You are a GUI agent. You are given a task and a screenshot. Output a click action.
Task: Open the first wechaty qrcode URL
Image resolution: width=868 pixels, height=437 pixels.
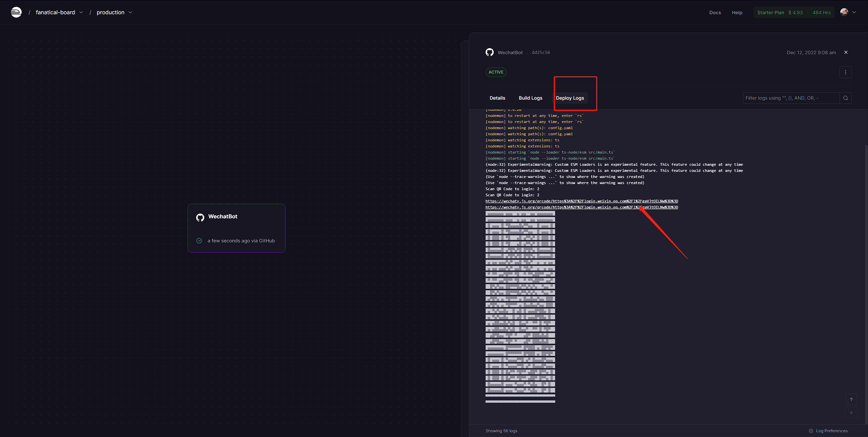click(x=582, y=201)
